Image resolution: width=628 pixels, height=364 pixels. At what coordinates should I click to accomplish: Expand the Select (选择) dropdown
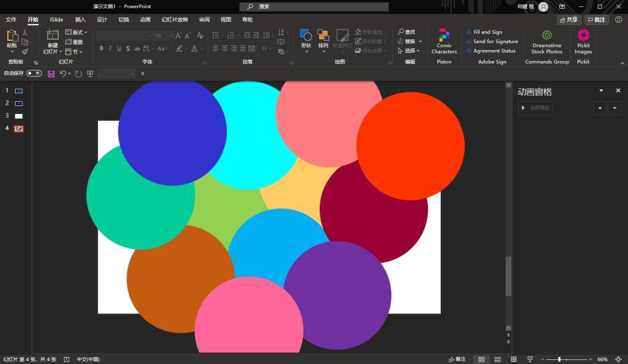click(x=409, y=51)
